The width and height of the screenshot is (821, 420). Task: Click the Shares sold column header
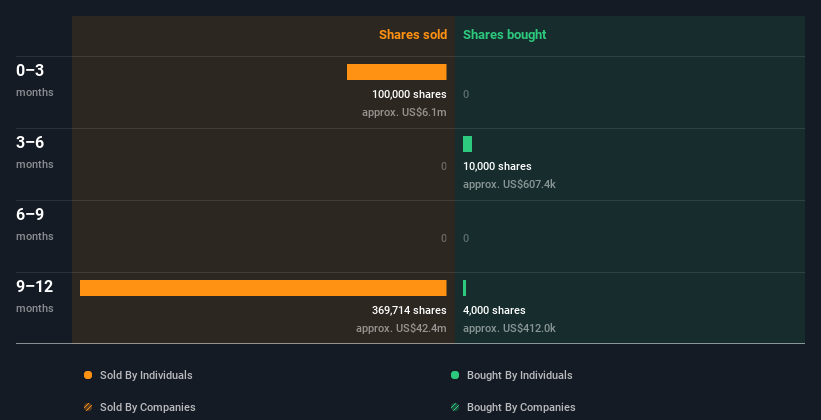[x=413, y=35]
